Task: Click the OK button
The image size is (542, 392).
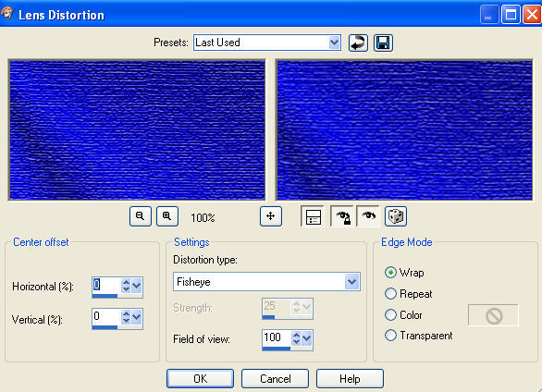Action: pos(200,379)
